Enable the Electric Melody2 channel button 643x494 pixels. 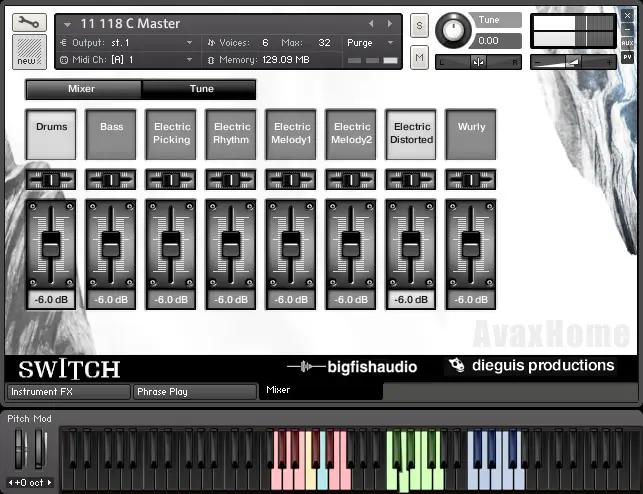pos(351,134)
